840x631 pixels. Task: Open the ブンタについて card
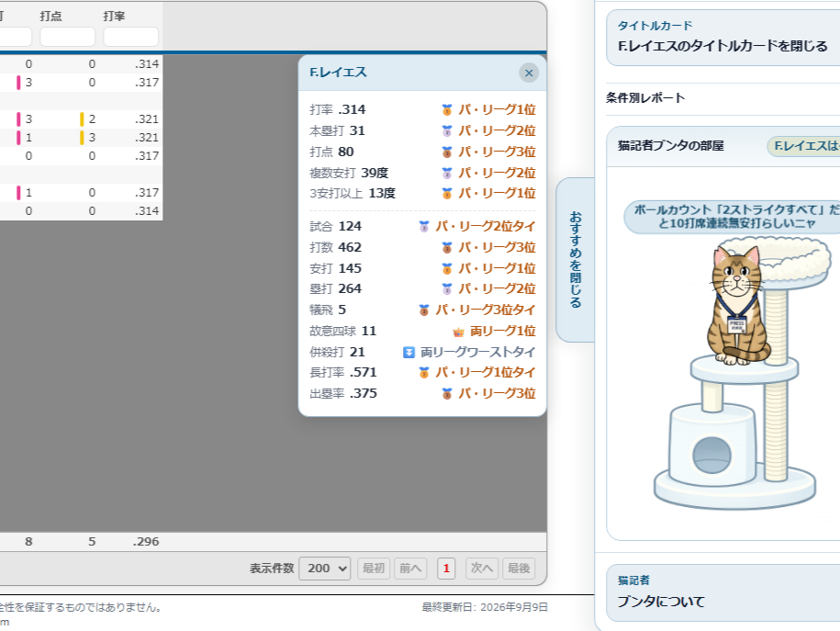[722, 593]
